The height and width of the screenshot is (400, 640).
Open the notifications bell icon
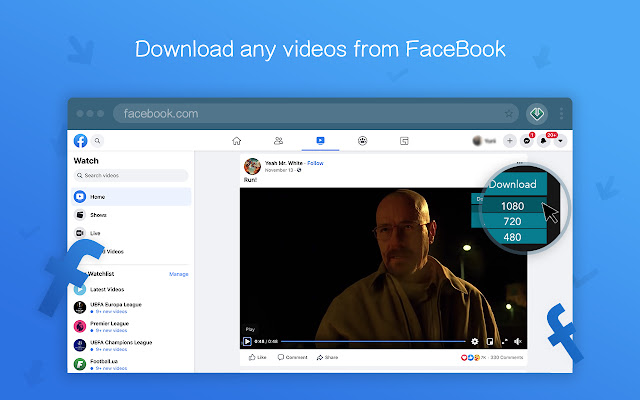point(544,141)
